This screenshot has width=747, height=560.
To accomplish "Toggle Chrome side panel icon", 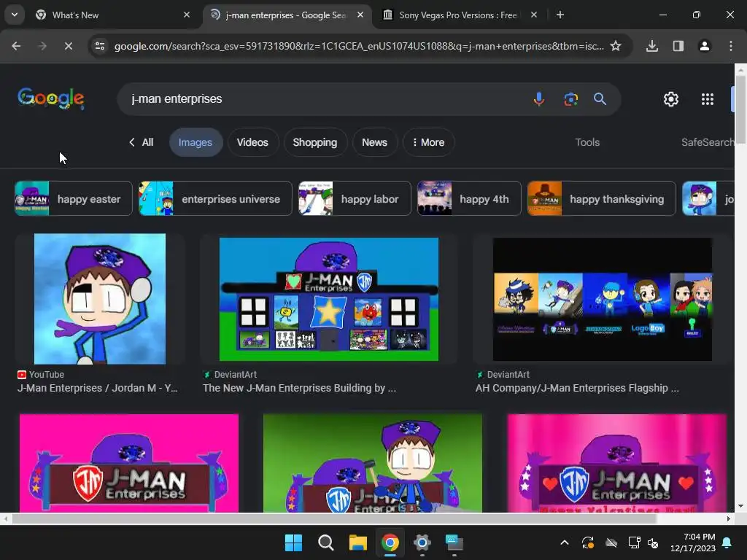I will [x=678, y=46].
